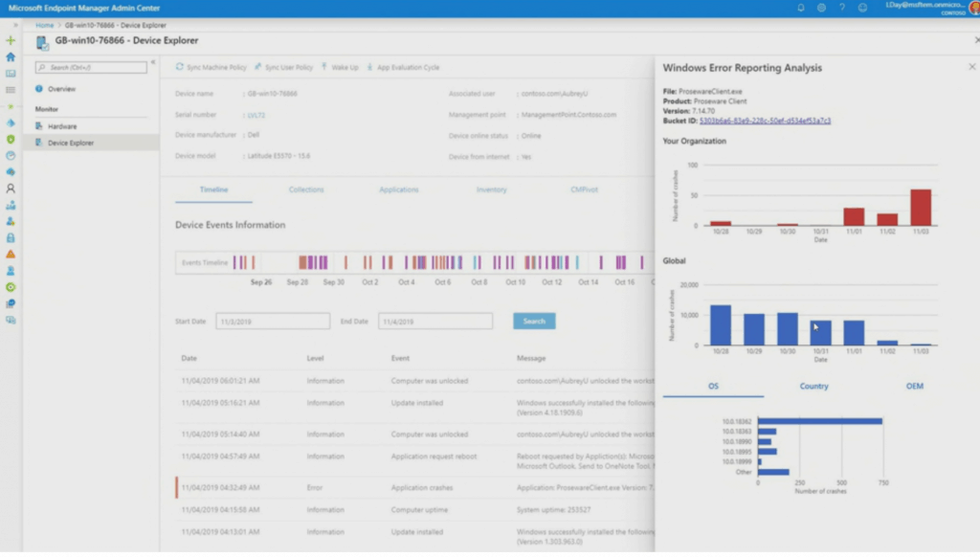
Task: Select the 11/04/2019 04:13:01 AM Update installed row
Action: pyautogui.click(x=415, y=536)
